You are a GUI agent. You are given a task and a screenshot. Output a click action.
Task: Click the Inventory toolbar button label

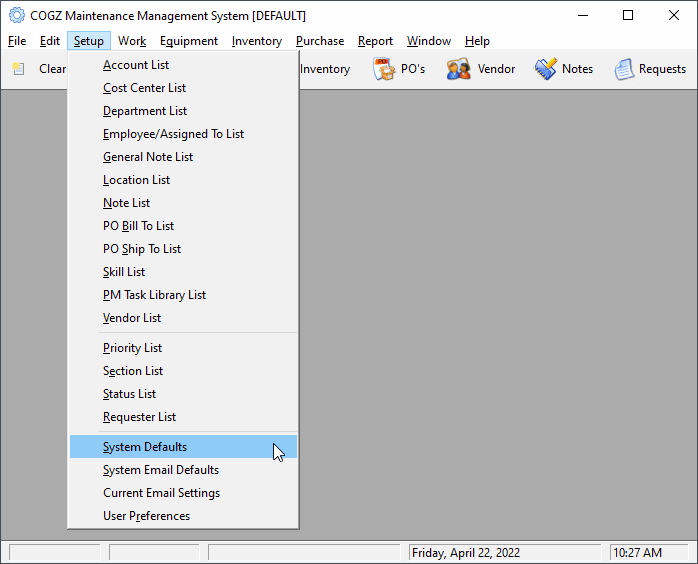325,69
